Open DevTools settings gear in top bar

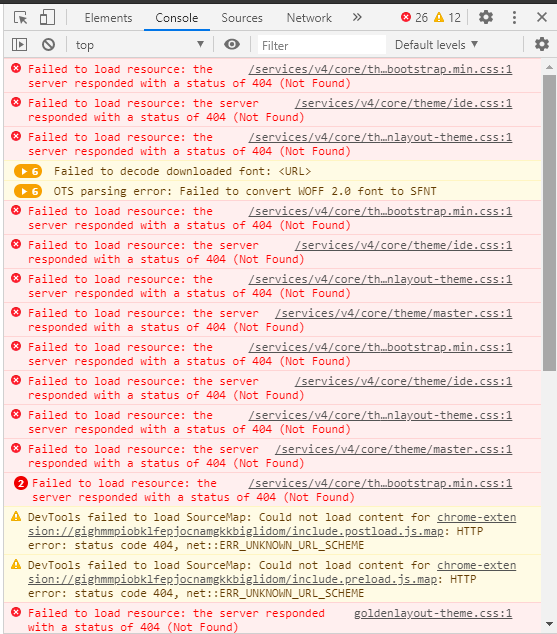[486, 17]
